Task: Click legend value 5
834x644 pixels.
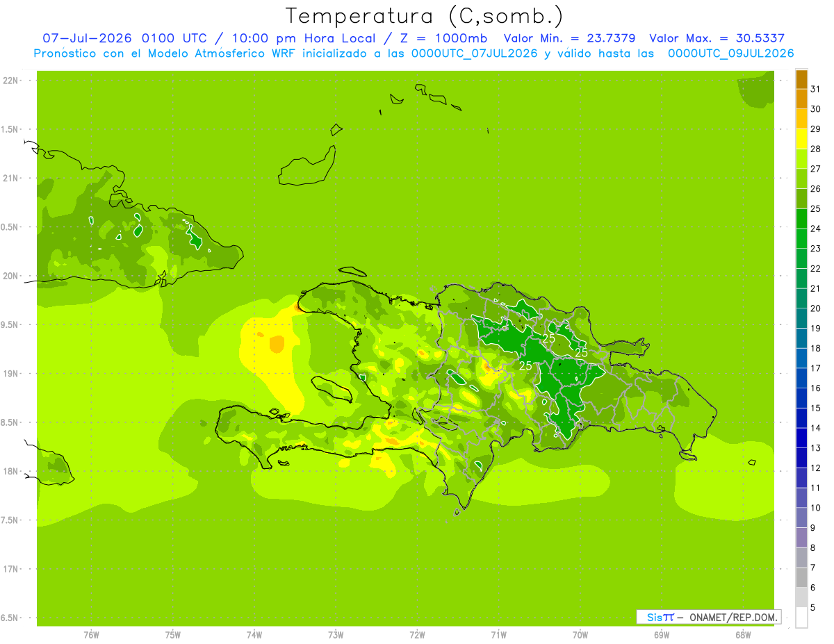Action: 812,607
